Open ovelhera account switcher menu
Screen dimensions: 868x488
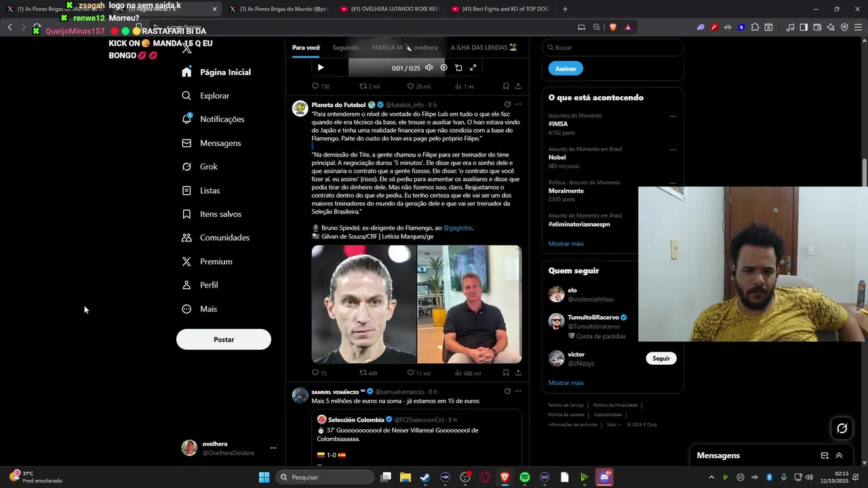coord(273,448)
